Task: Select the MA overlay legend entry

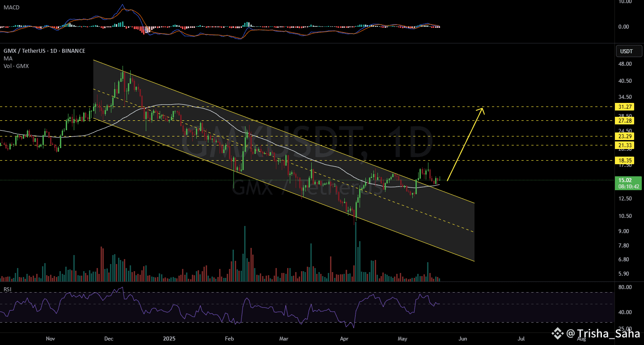Action: coord(8,58)
